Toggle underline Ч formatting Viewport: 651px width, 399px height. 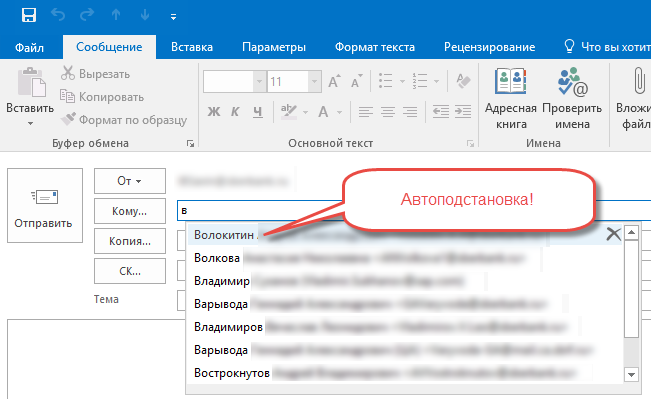258,112
